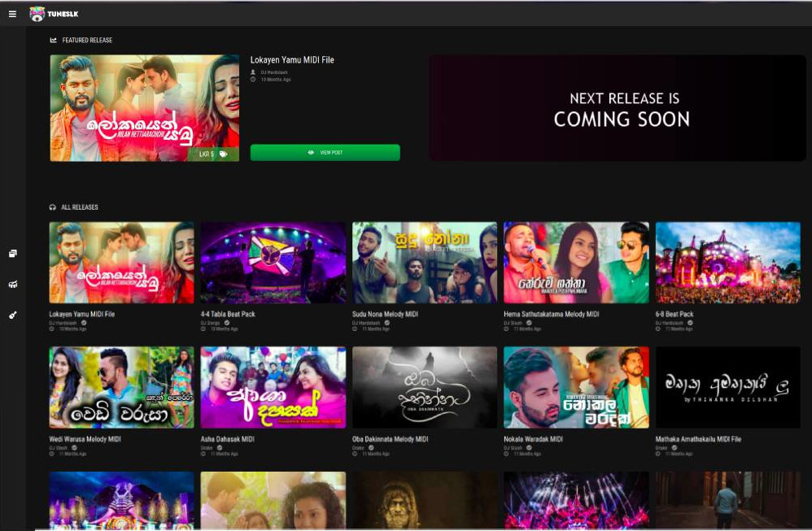
Task: Open the Hema Sathutakatama Melody MIDI title
Action: [552, 314]
